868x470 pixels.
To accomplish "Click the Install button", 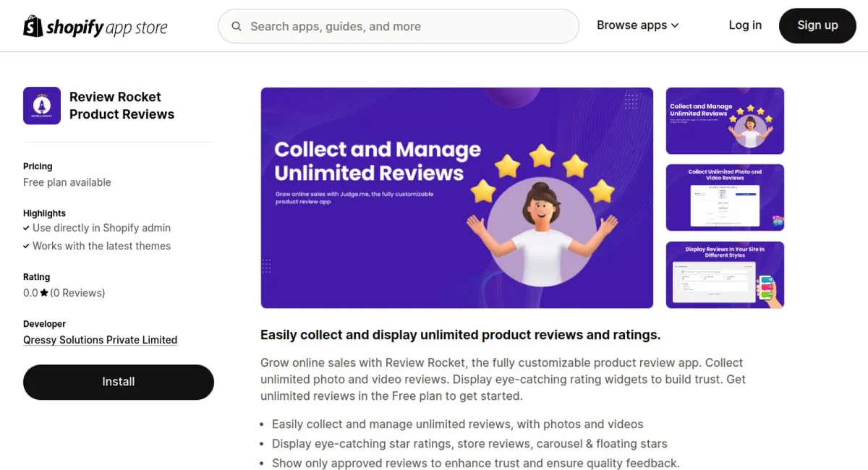I will point(118,382).
